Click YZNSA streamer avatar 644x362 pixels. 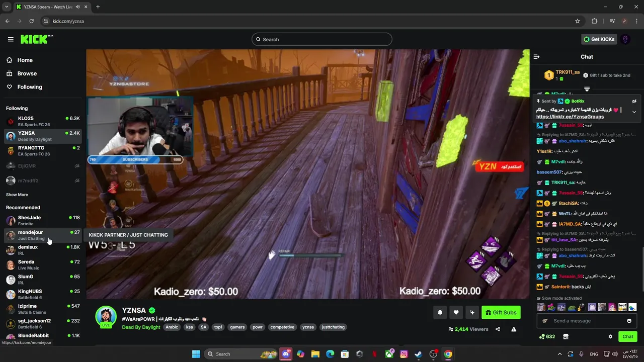(x=106, y=316)
